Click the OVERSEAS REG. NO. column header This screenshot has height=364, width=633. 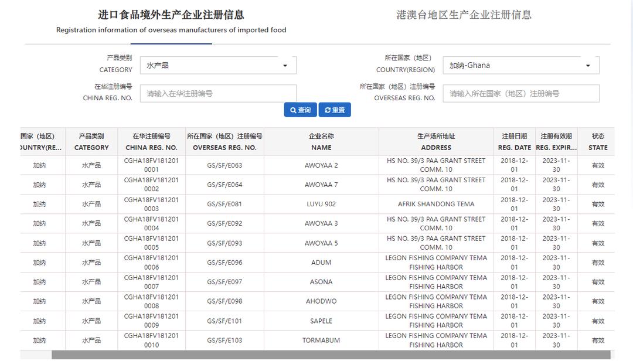click(224, 142)
